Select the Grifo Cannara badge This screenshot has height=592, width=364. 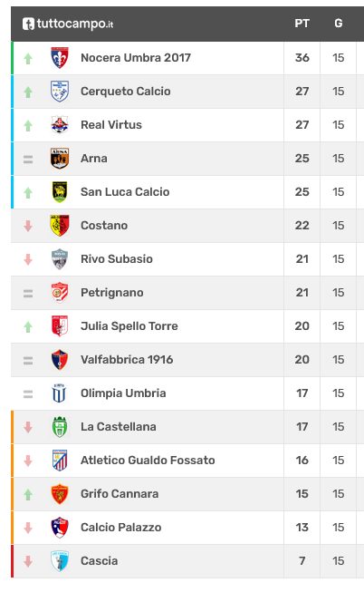coord(60,494)
